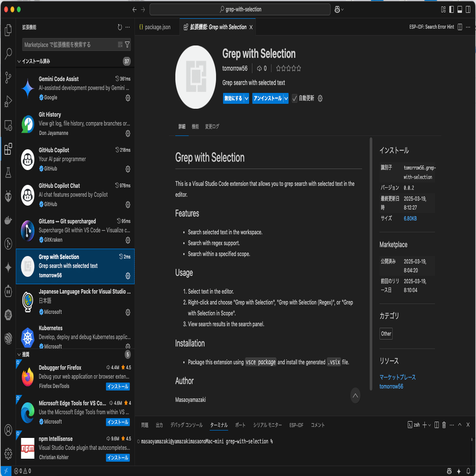This screenshot has height=476, width=476.
Task: Open Copilot chat icon near search bar
Action: point(337,9)
